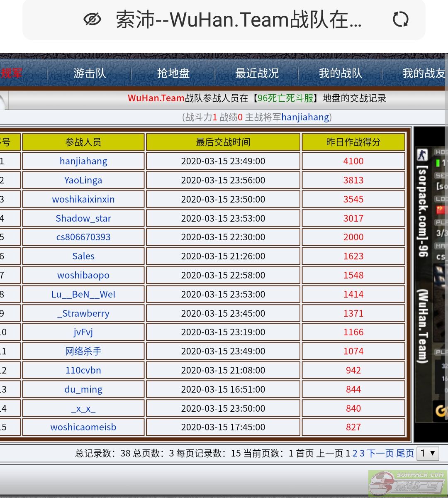This screenshot has height=498, width=448.
Task: Open the 抢地盘 menu tab
Action: [173, 73]
